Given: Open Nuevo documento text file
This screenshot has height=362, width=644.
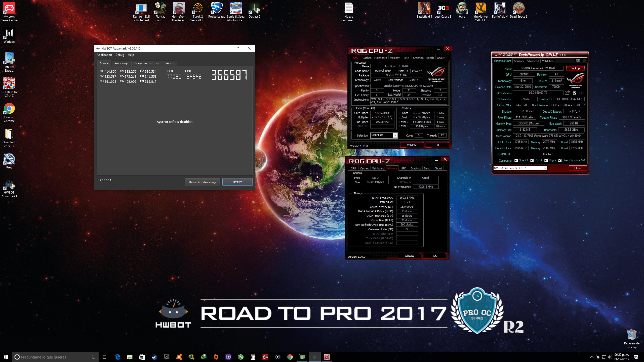Looking at the screenshot, I should pyautogui.click(x=349, y=12).
